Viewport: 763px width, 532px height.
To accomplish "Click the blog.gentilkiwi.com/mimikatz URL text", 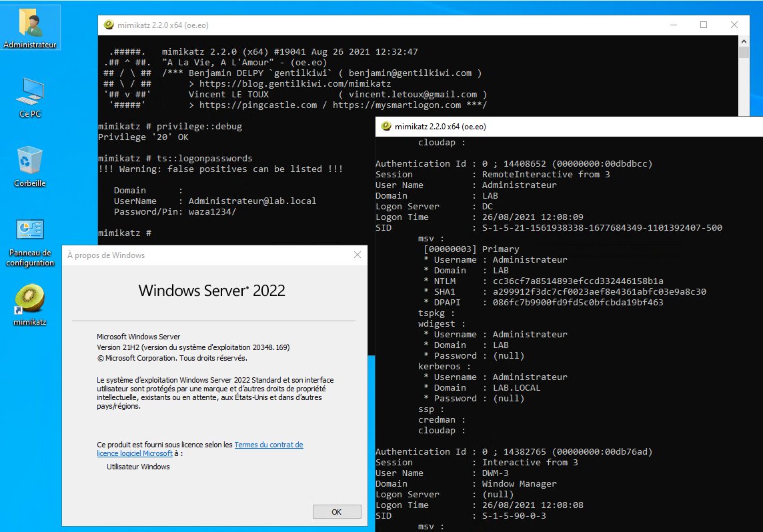I will pos(295,83).
